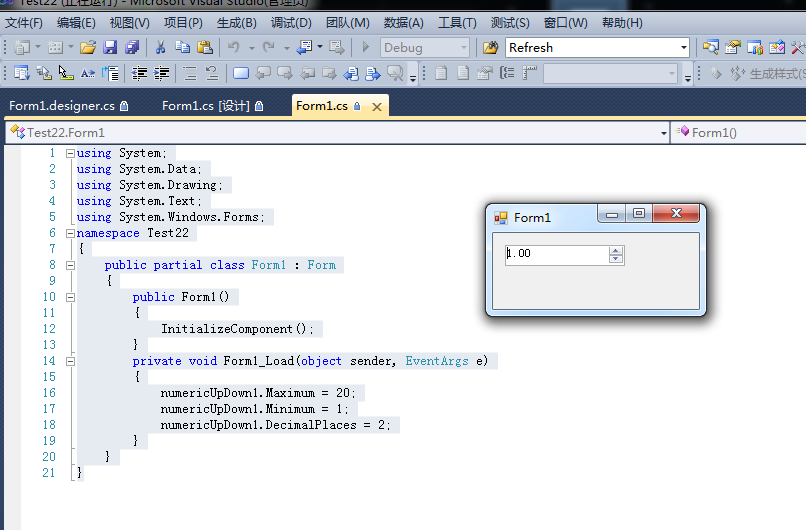Click the Copy icon
The height and width of the screenshot is (530, 806).
[182, 48]
